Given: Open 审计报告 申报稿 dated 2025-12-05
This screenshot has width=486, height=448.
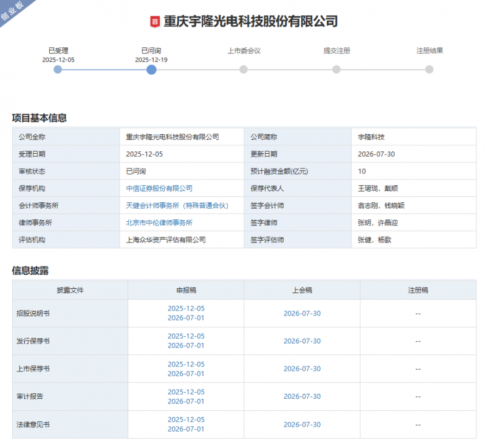Looking at the screenshot, I should (186, 392).
